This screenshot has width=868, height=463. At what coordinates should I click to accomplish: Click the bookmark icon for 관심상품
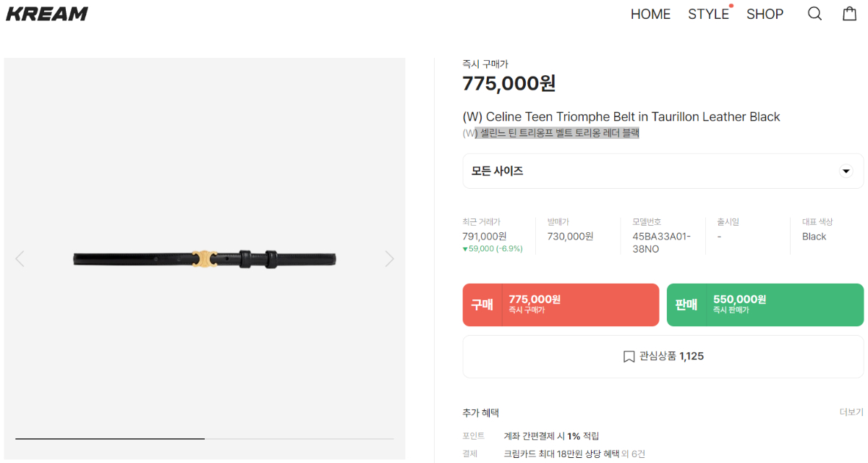pos(629,356)
